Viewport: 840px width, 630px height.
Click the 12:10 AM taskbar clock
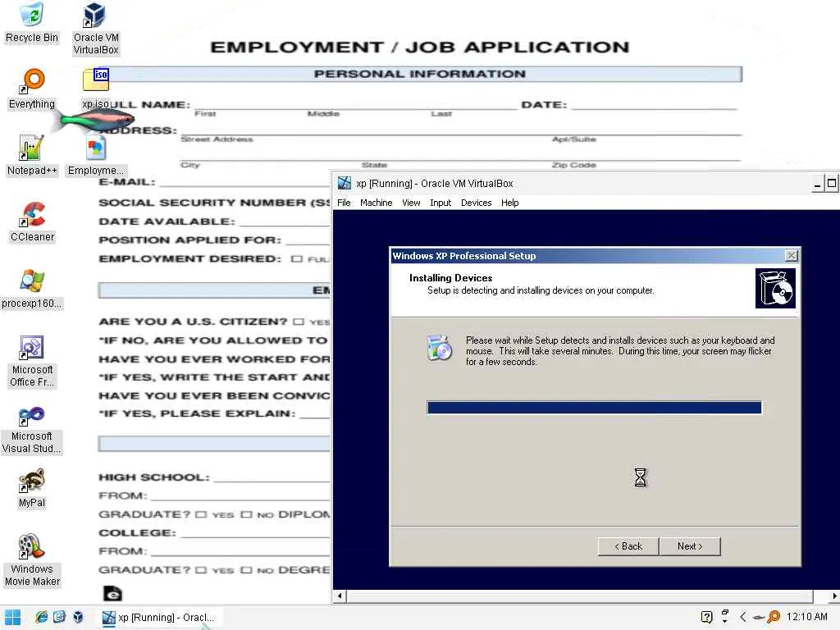click(807, 617)
